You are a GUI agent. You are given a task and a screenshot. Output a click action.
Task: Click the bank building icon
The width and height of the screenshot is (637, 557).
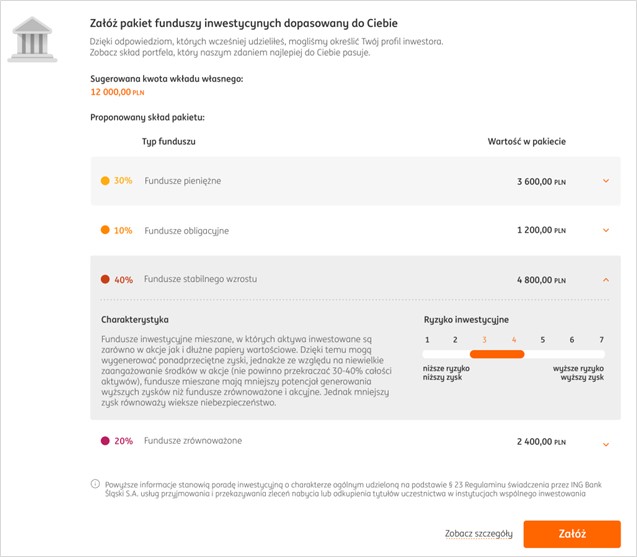click(33, 38)
